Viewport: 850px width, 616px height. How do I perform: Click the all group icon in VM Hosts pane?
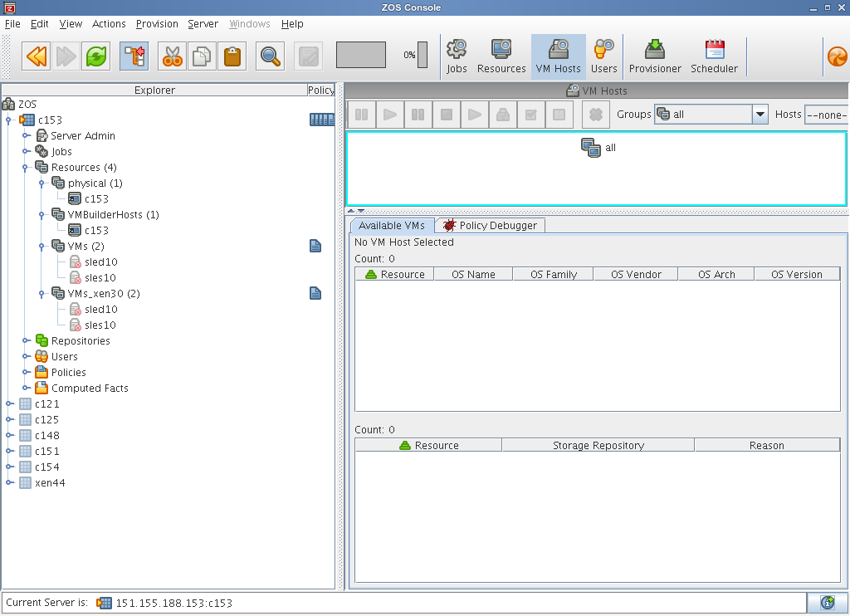click(x=590, y=148)
